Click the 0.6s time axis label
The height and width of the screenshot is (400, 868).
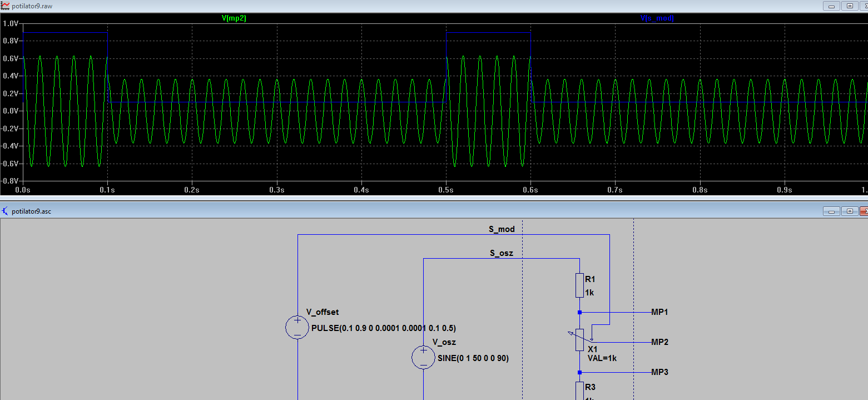(x=530, y=190)
